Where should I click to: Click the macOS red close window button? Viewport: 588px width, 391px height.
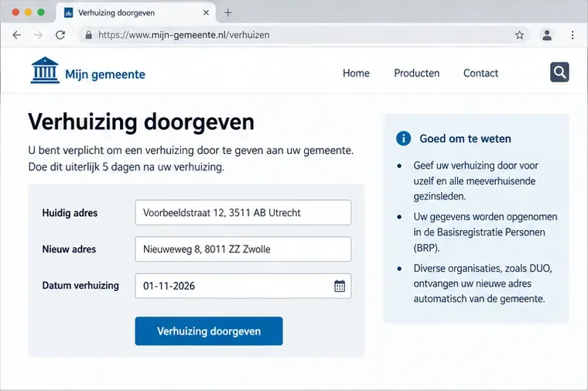click(15, 12)
